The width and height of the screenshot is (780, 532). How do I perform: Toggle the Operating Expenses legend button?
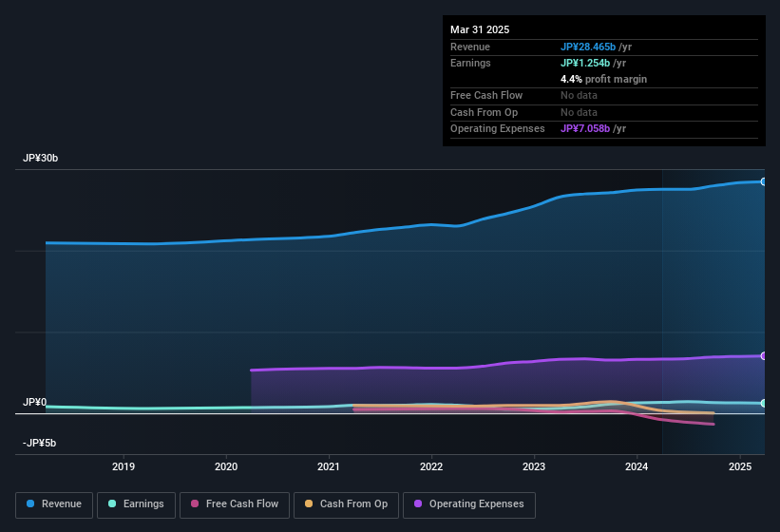pyautogui.click(x=469, y=504)
